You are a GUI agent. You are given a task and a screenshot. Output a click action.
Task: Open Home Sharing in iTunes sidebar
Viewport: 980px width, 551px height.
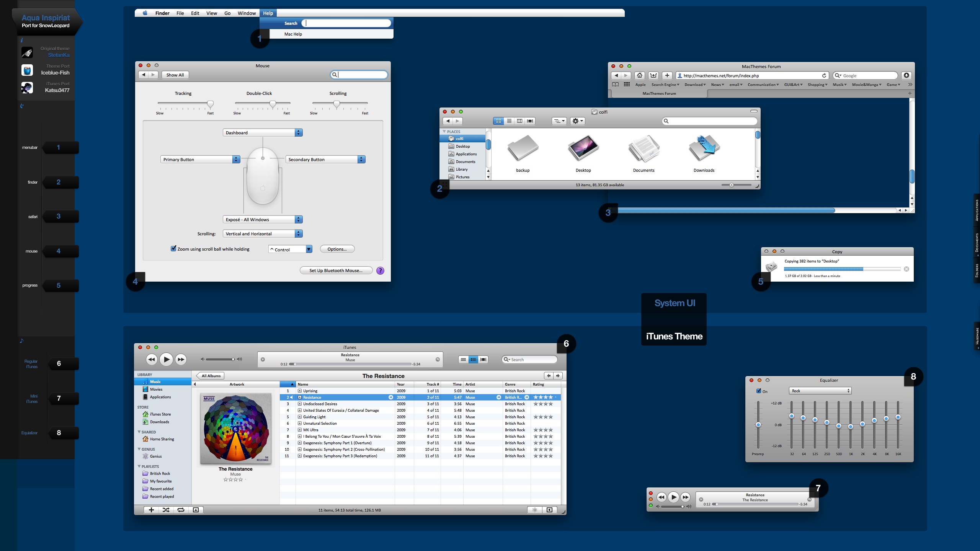(x=162, y=439)
